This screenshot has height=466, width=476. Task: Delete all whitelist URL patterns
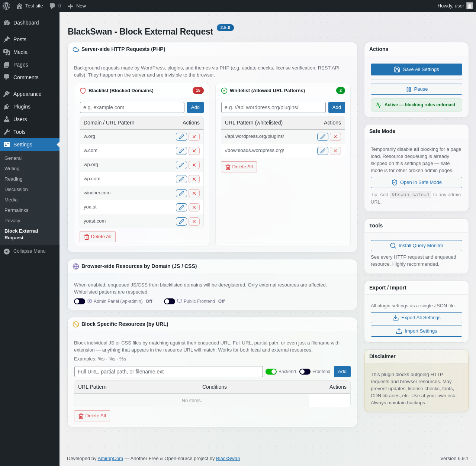tap(239, 167)
